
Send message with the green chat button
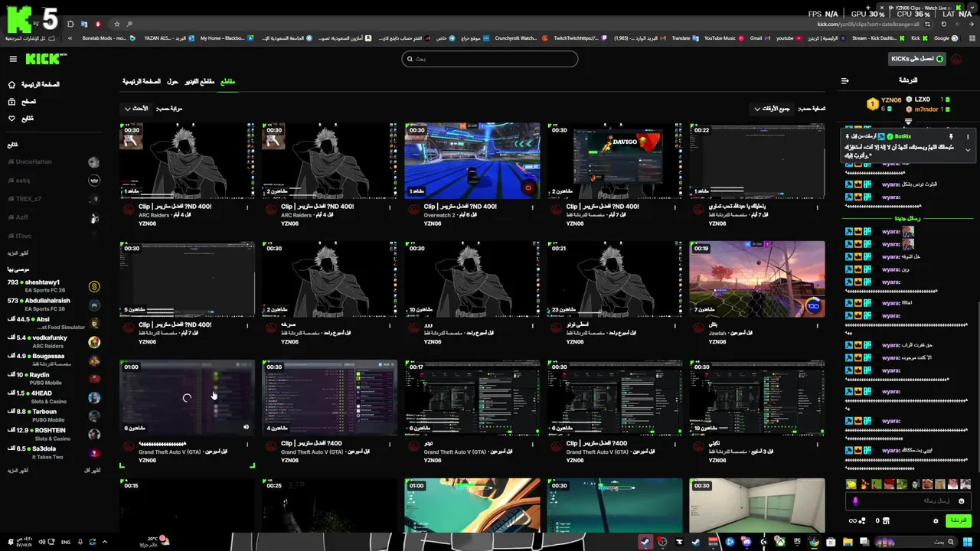(958, 520)
